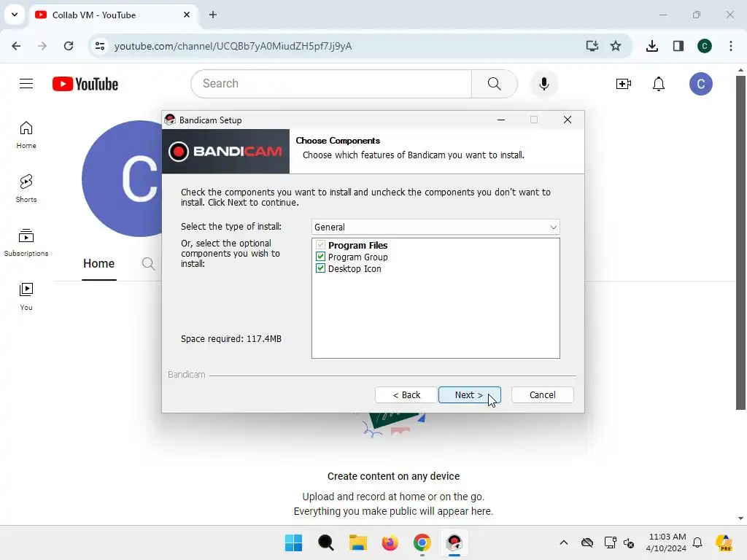Click the YouTube logo

click(x=85, y=84)
